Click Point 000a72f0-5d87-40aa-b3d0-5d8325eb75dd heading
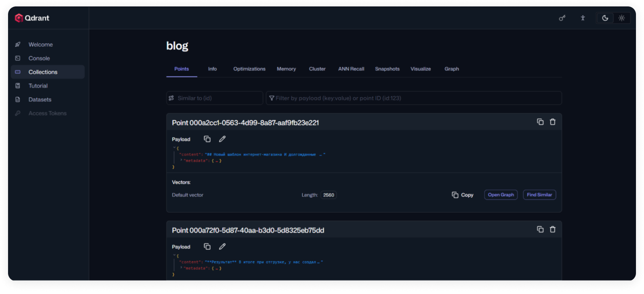This screenshot has height=294, width=644. pos(248,230)
